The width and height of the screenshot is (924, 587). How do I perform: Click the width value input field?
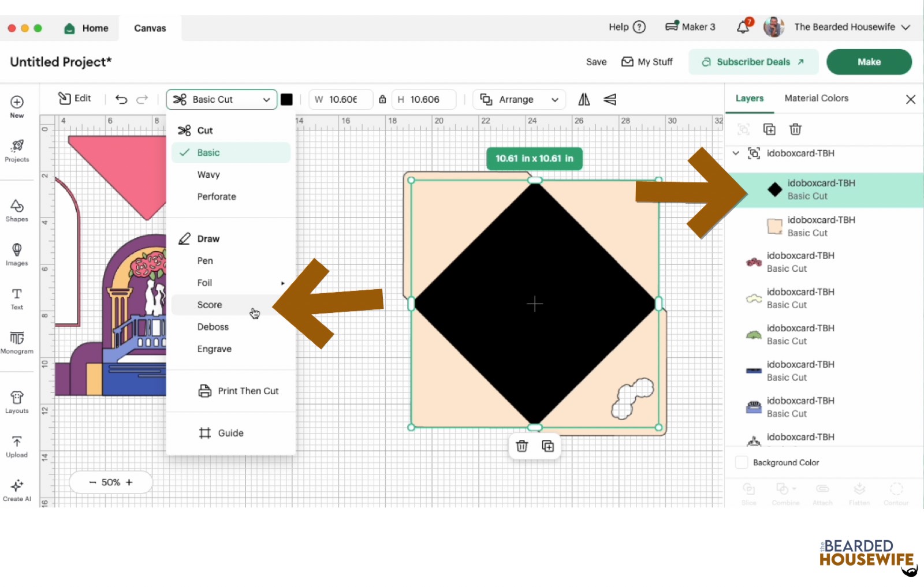tap(345, 99)
